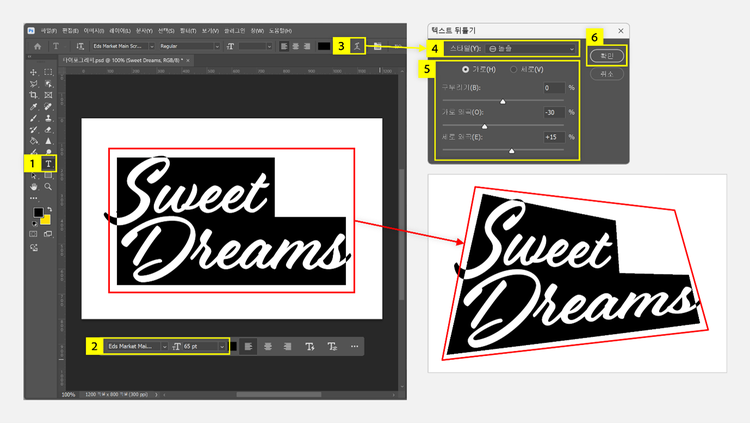
Task: Center text in the floating taskbar
Action: (268, 346)
